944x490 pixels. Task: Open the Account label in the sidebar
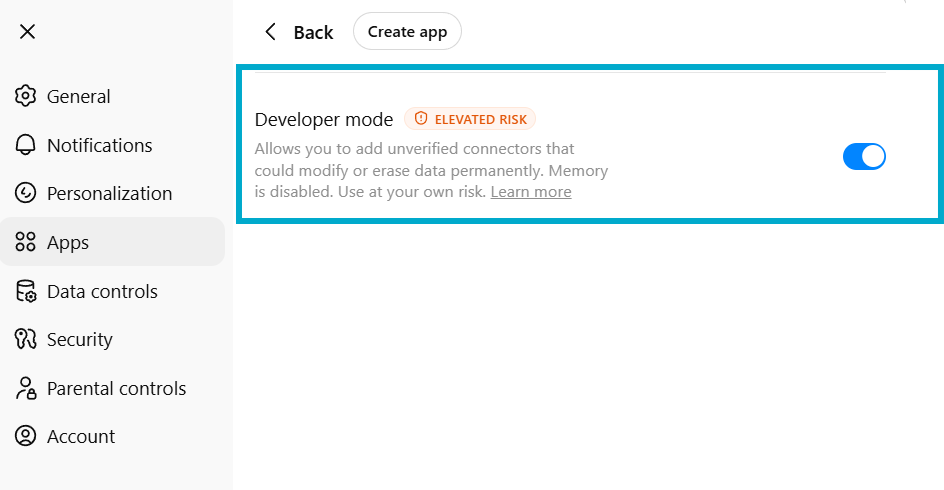[x=81, y=436]
